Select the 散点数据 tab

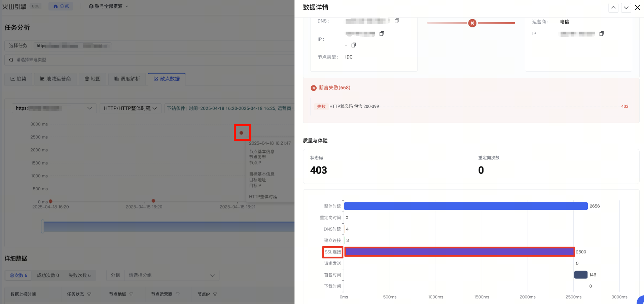coord(167,79)
